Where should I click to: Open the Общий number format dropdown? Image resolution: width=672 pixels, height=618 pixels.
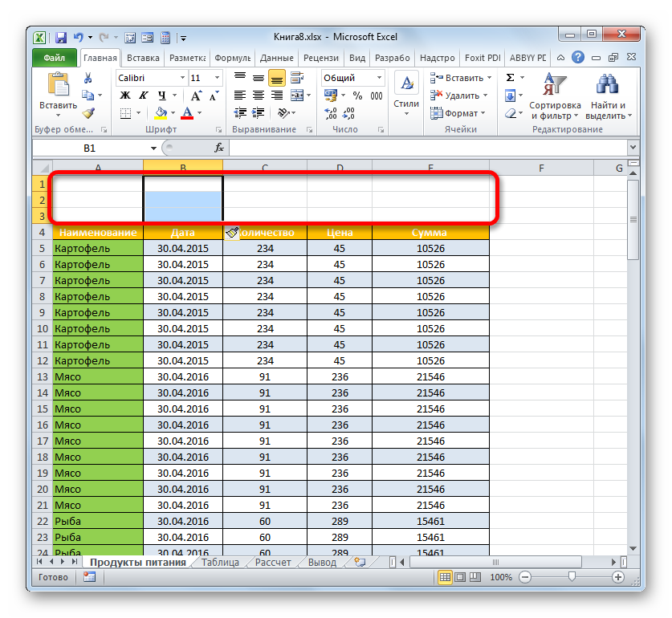[379, 78]
